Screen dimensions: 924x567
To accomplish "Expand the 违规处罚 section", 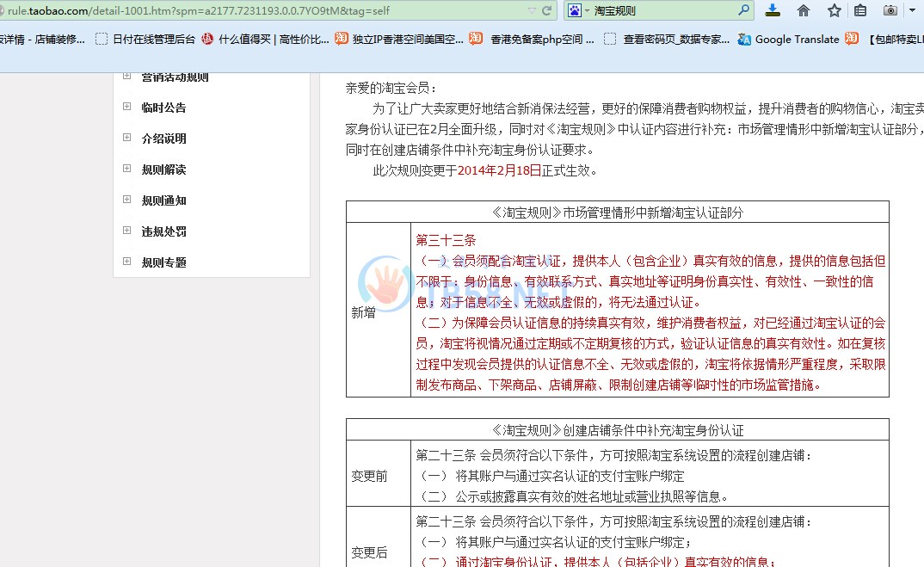I will pos(126,231).
